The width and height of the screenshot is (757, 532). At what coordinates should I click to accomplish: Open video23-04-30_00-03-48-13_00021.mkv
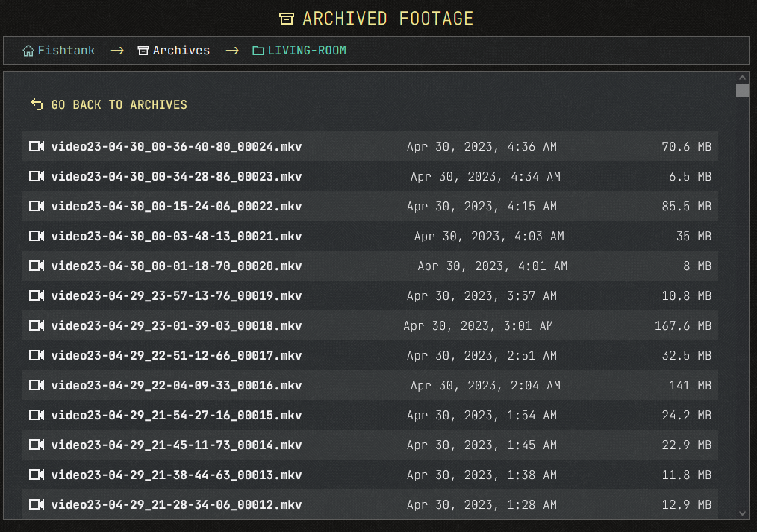[176, 237]
